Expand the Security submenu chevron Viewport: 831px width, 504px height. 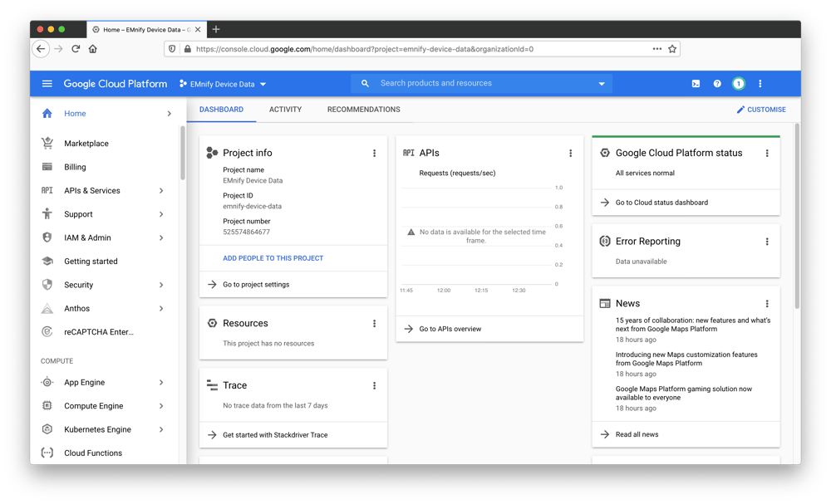pos(161,285)
